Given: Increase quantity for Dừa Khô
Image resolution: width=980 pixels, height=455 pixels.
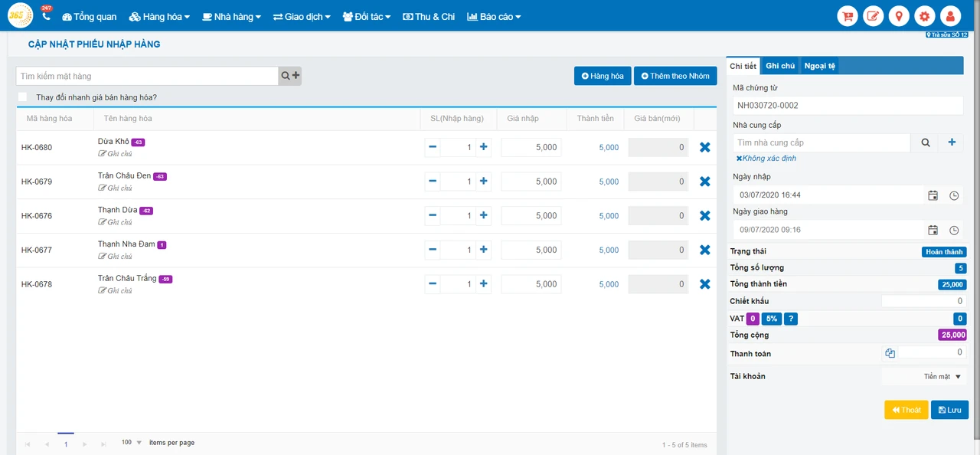Looking at the screenshot, I should pyautogui.click(x=484, y=147).
